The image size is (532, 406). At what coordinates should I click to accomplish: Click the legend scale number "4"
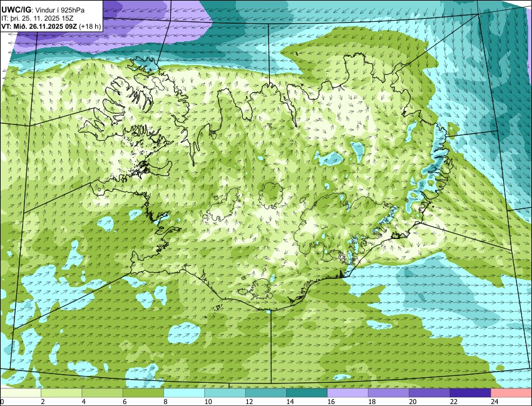(83, 402)
